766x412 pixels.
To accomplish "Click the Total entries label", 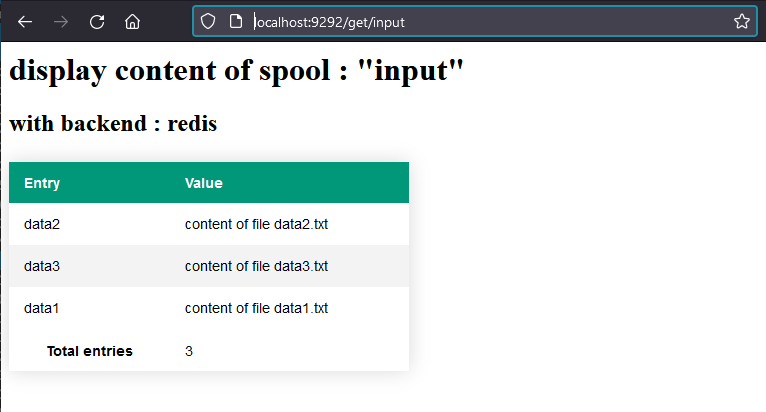I will [89, 351].
